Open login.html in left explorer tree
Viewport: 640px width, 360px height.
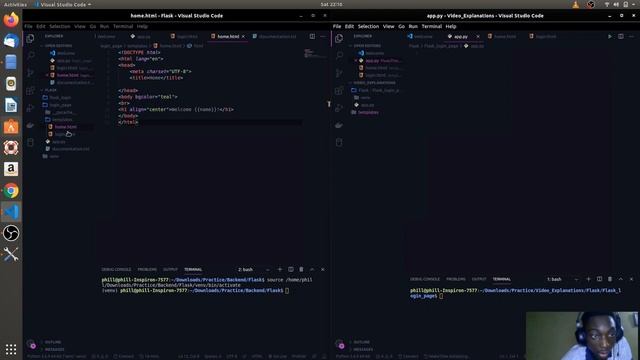(x=64, y=134)
